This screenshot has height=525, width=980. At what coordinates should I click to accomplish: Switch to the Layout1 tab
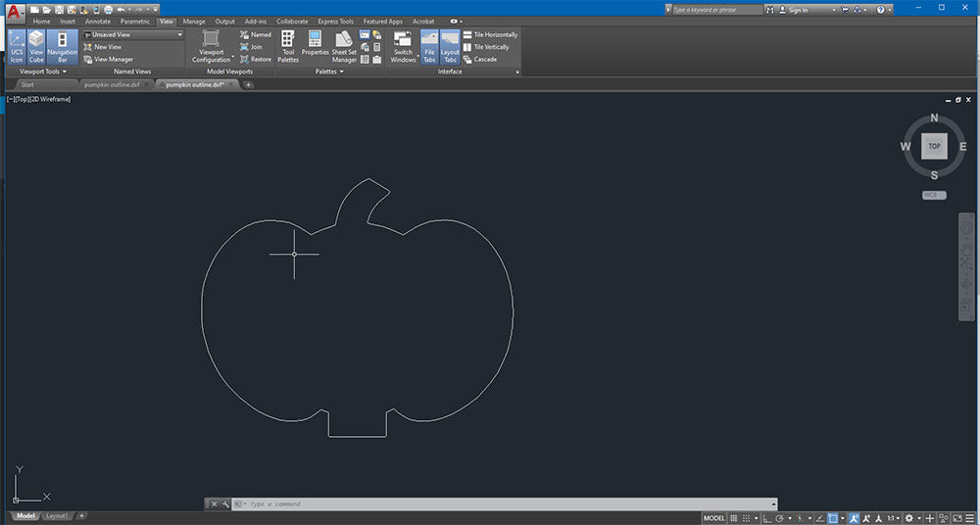tap(57, 515)
